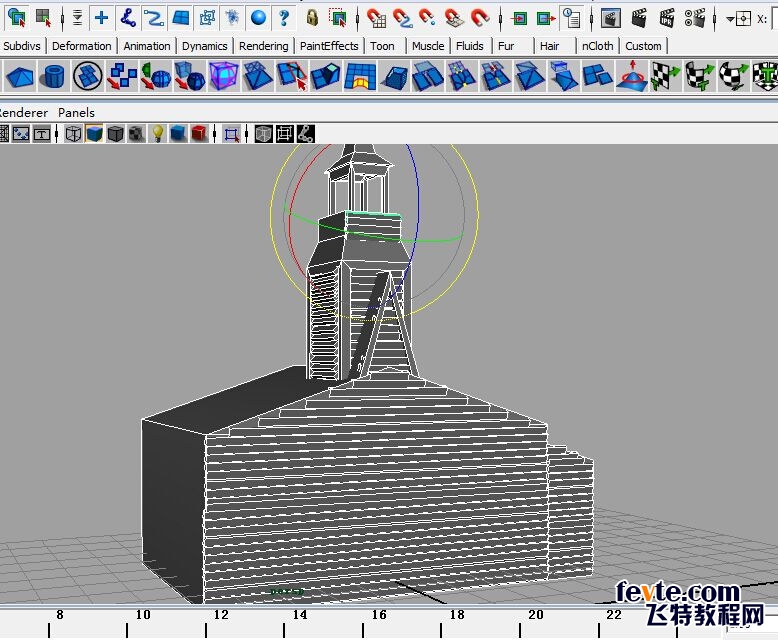Screen dimensions: 778x640
Task: Toggle the deformations selection mask icon
Action: pyautogui.click(x=206, y=18)
